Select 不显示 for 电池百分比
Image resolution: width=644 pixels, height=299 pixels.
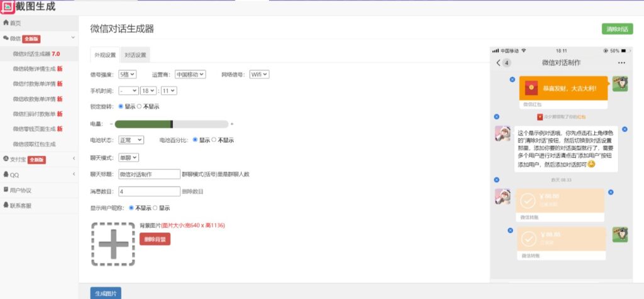click(213, 140)
